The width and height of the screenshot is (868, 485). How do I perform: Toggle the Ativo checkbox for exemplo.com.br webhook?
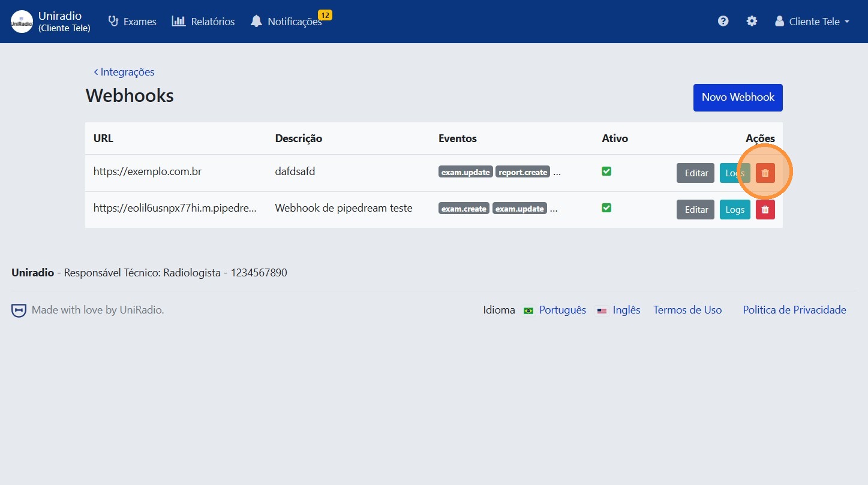tap(606, 171)
